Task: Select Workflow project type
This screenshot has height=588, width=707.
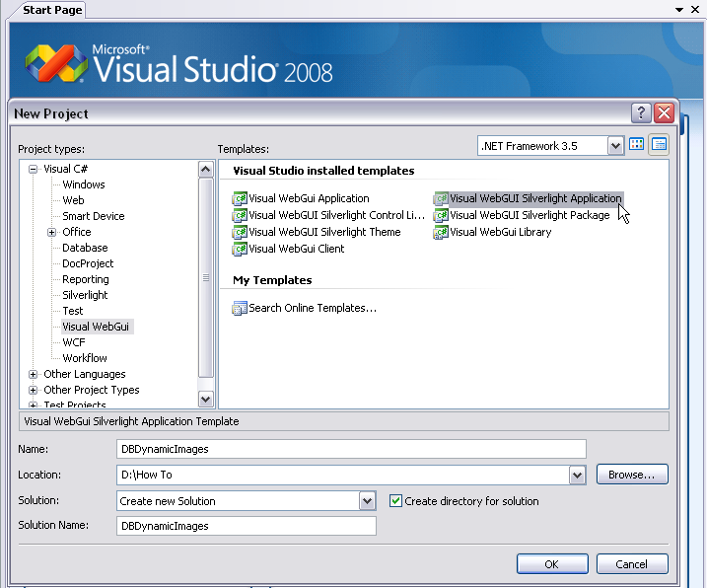Action: tap(85, 358)
